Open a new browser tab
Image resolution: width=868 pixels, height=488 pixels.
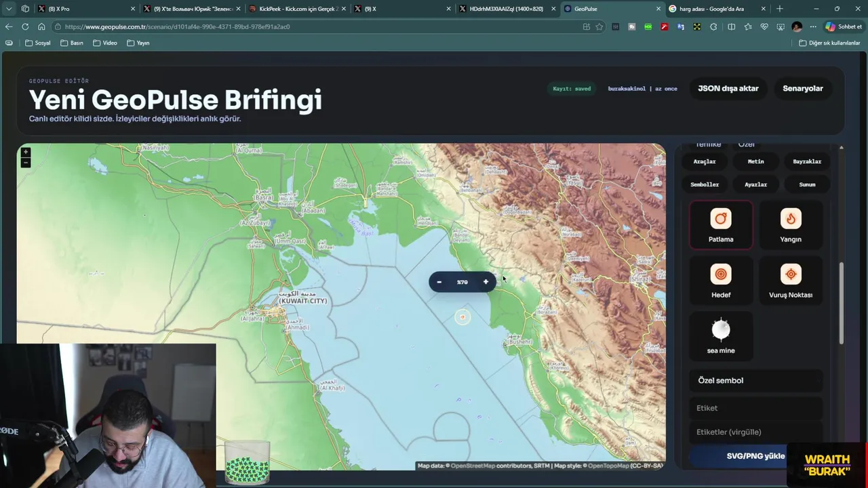tap(780, 9)
